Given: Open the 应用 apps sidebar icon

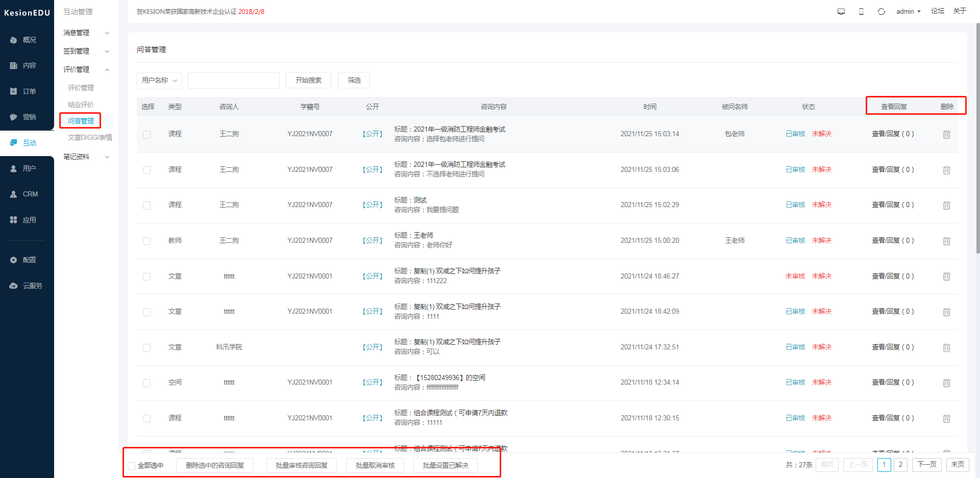Looking at the screenshot, I should coord(14,220).
